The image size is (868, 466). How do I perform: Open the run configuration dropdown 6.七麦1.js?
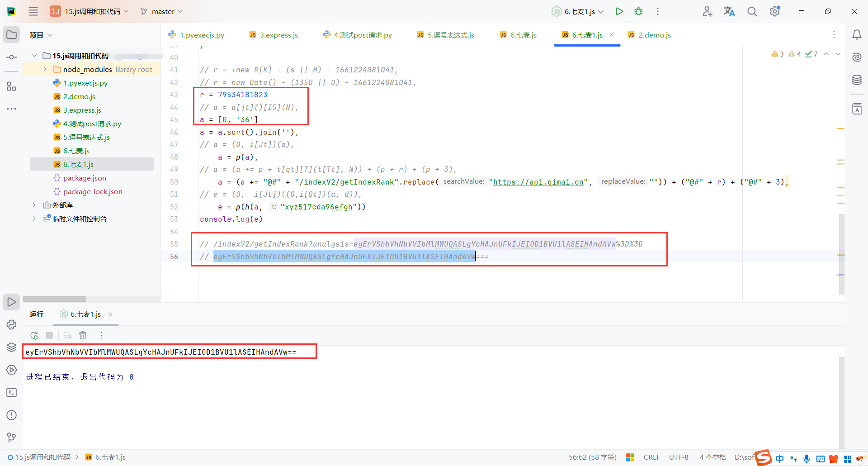click(578, 11)
